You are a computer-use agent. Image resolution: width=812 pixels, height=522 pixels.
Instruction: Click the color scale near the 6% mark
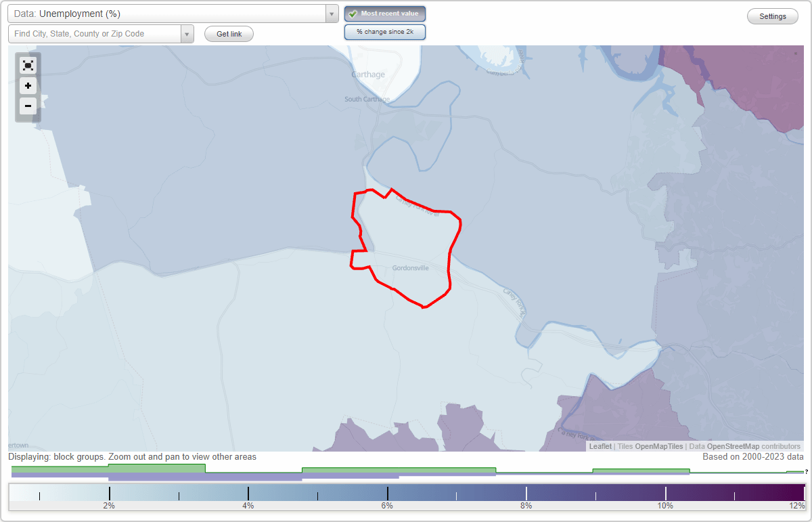tap(386, 492)
